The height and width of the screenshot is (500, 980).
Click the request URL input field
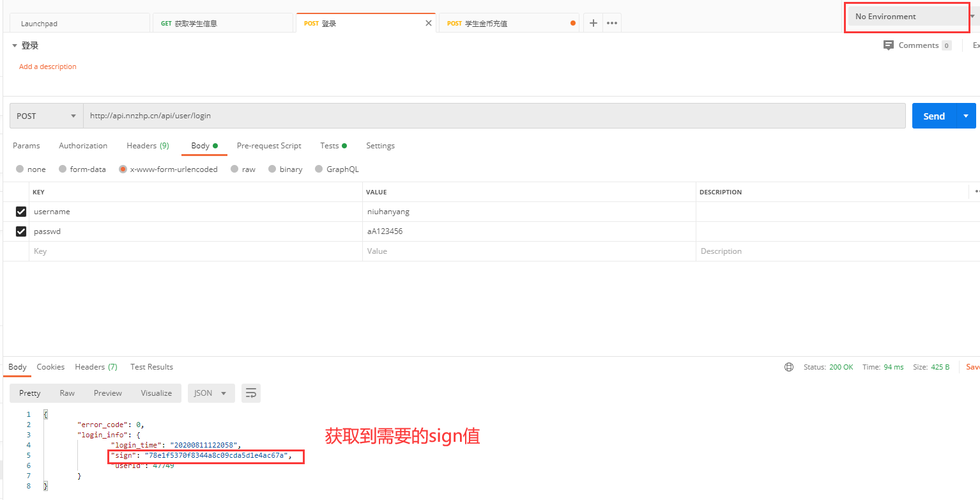(383, 116)
